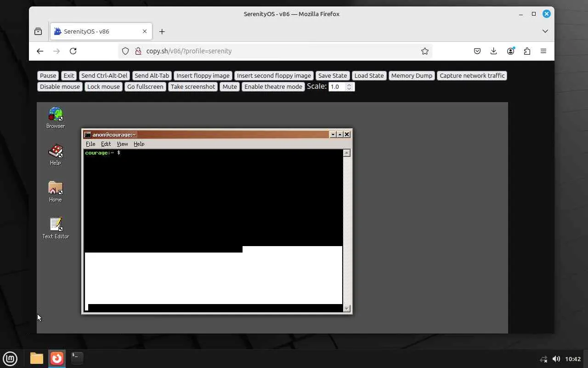Open the Firefox downloads panel
The width and height of the screenshot is (588, 368).
(494, 51)
